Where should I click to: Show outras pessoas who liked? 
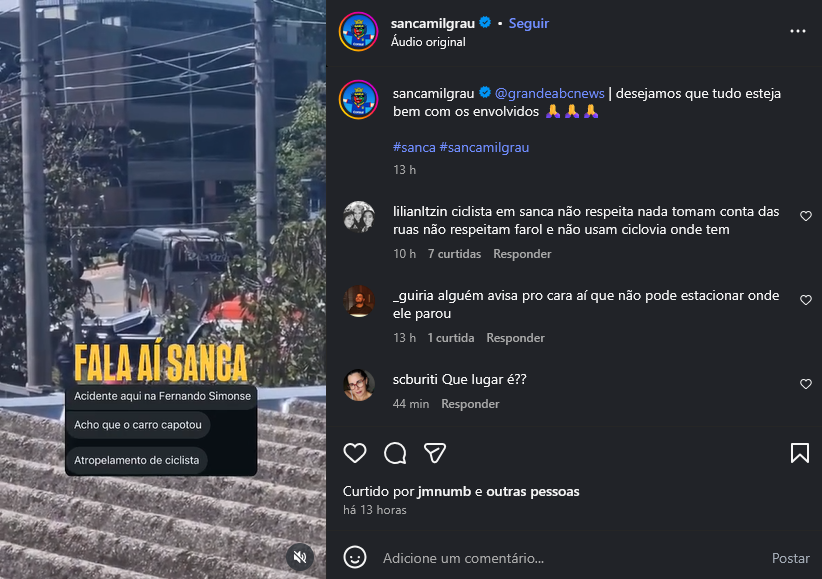[x=533, y=491]
